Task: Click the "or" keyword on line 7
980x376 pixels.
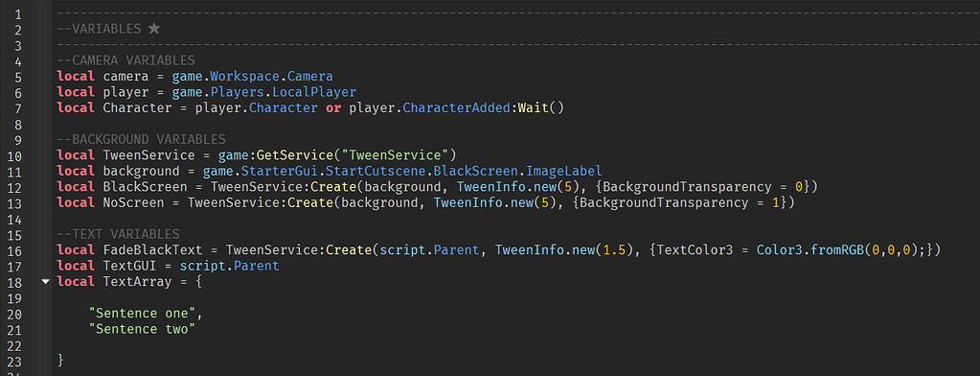Action: 333,107
